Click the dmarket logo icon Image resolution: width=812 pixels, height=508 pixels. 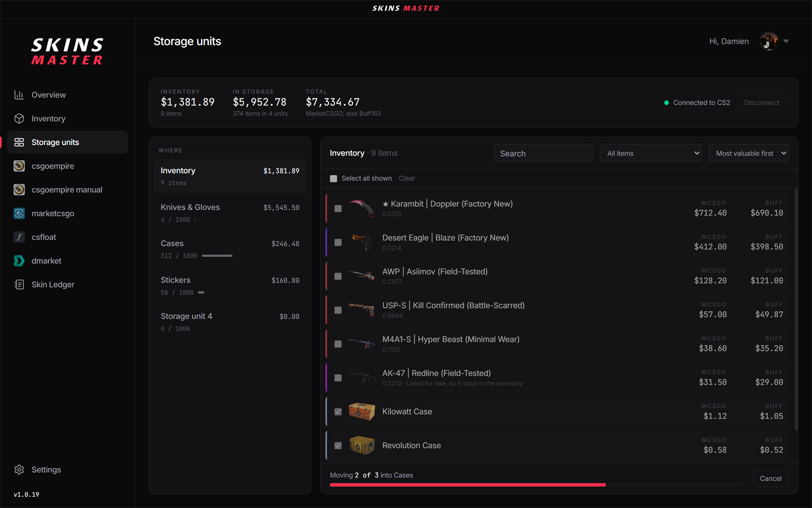pyautogui.click(x=19, y=261)
